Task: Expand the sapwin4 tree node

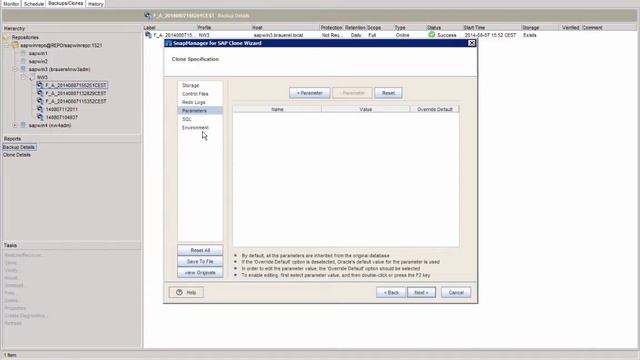Action: pos(15,125)
